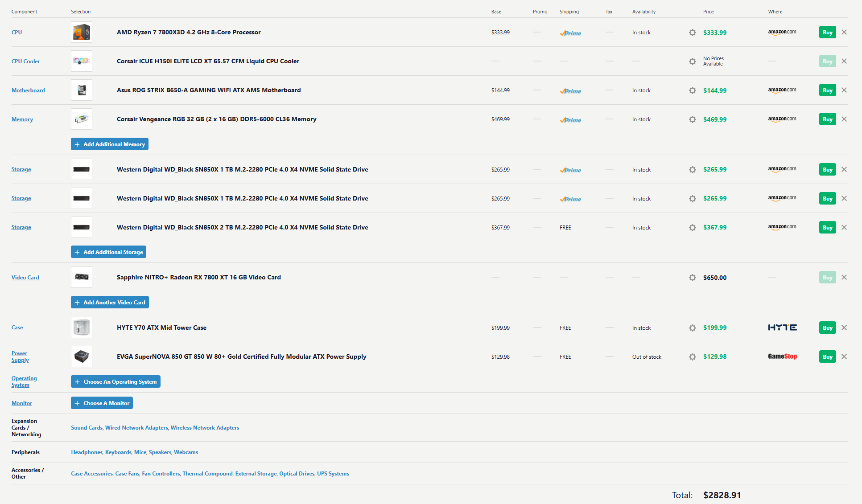
Task: Click Buy on the EVGA SuperNOVA power supply row
Action: click(827, 357)
